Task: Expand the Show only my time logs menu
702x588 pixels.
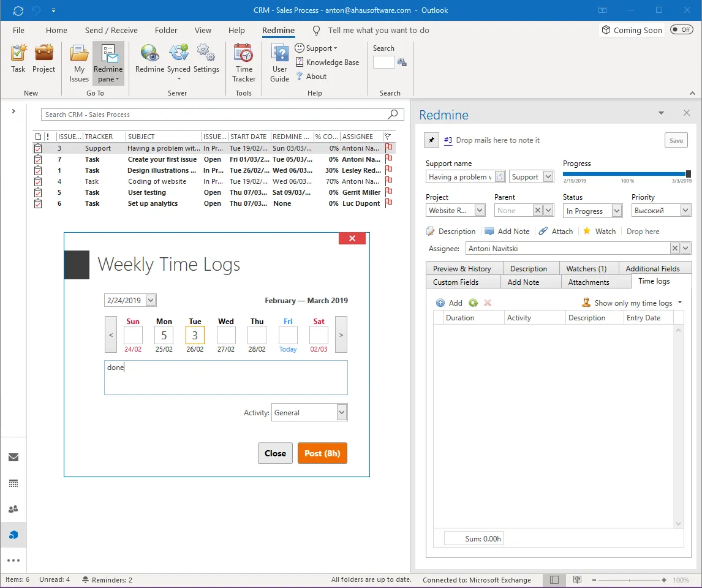Action: pyautogui.click(x=679, y=303)
